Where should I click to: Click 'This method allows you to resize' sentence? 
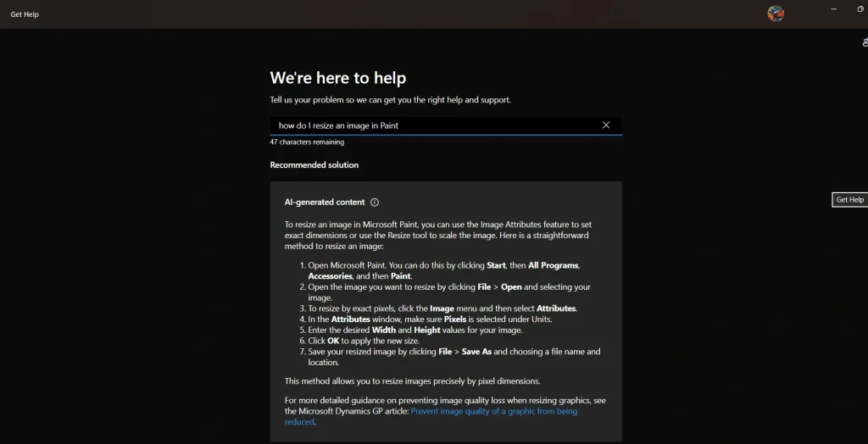pyautogui.click(x=413, y=381)
